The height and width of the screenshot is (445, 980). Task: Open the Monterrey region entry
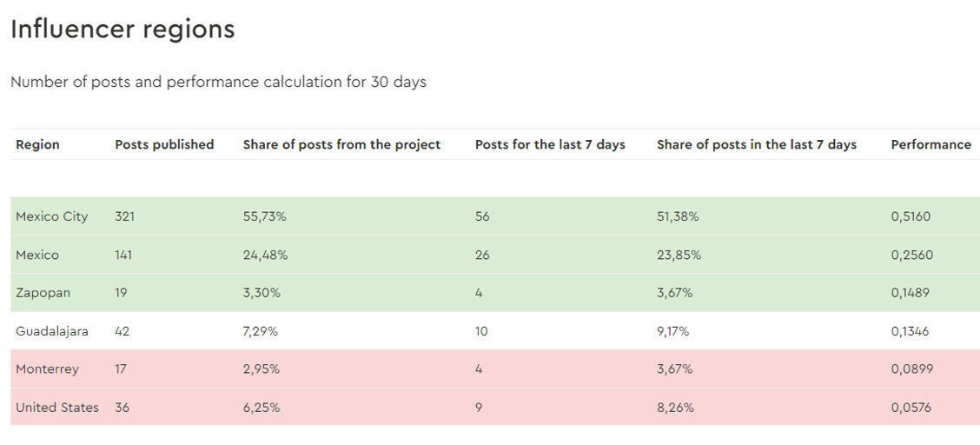point(48,369)
